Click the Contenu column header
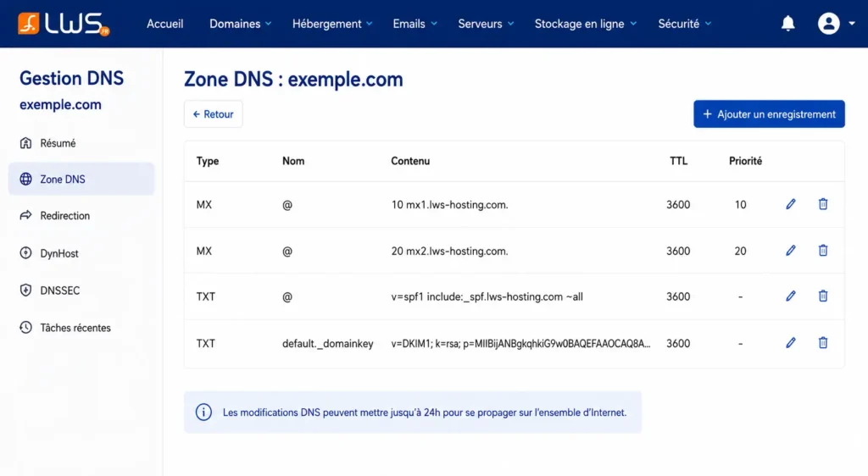Screen dimensions: 868x476 pyautogui.click(x=410, y=161)
